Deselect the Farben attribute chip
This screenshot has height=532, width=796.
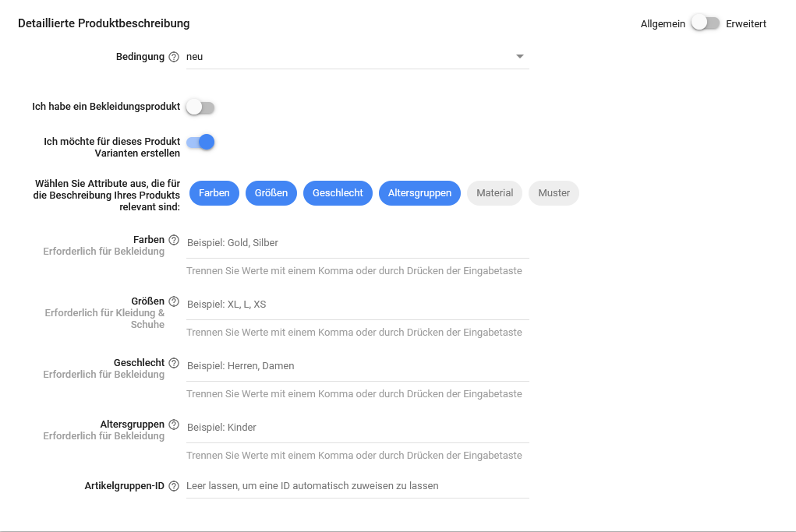click(214, 193)
